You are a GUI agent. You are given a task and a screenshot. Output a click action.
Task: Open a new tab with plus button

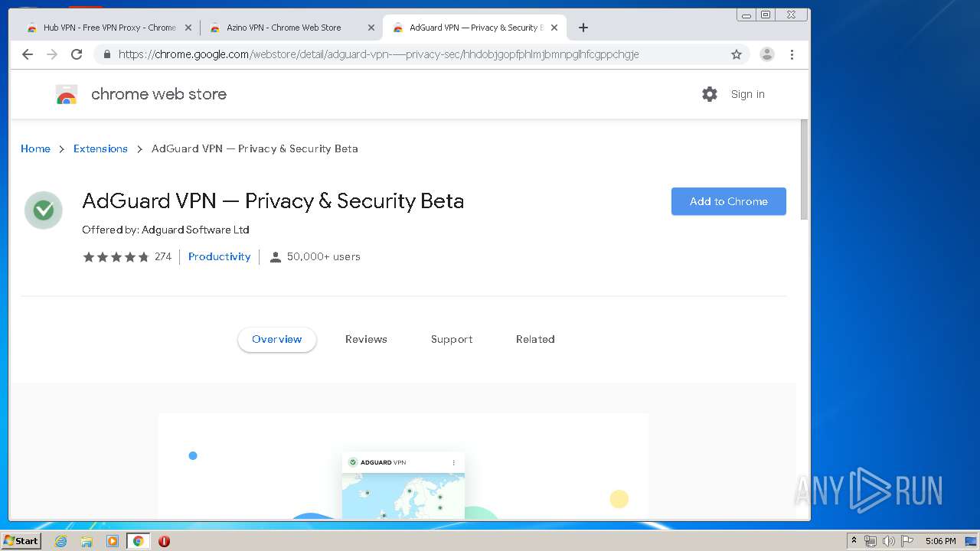point(583,28)
